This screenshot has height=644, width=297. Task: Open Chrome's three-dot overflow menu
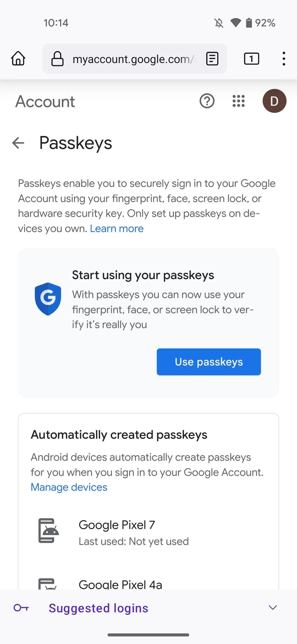tap(284, 59)
